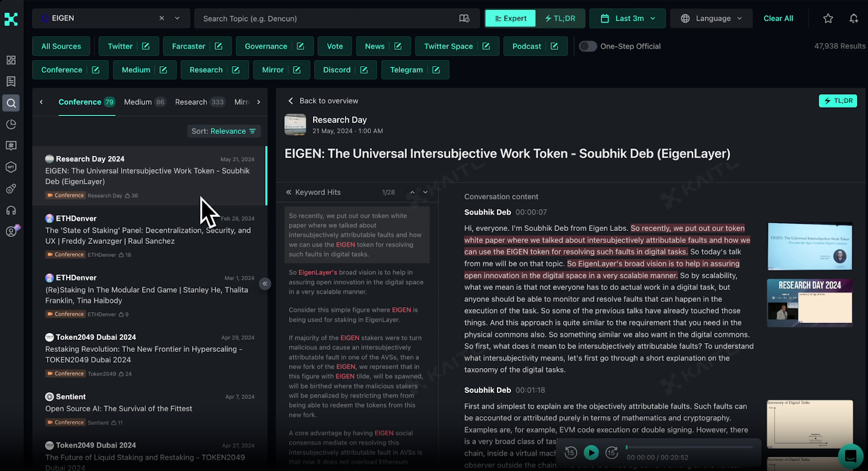Click Clear All
868x471 pixels.
click(x=778, y=18)
